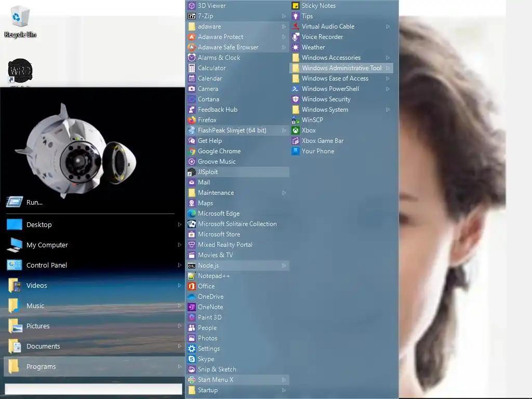Click the Movies & TV entry
The image size is (532, 399).
pyautogui.click(x=237, y=255)
